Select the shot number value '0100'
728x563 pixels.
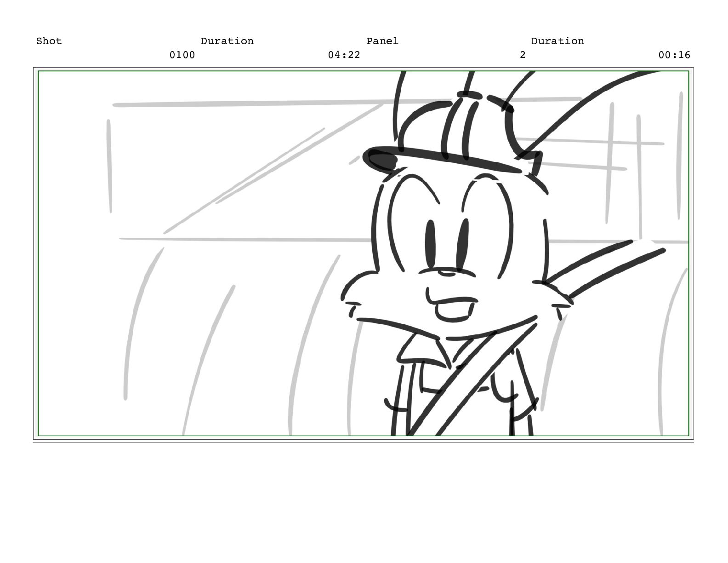pyautogui.click(x=182, y=55)
